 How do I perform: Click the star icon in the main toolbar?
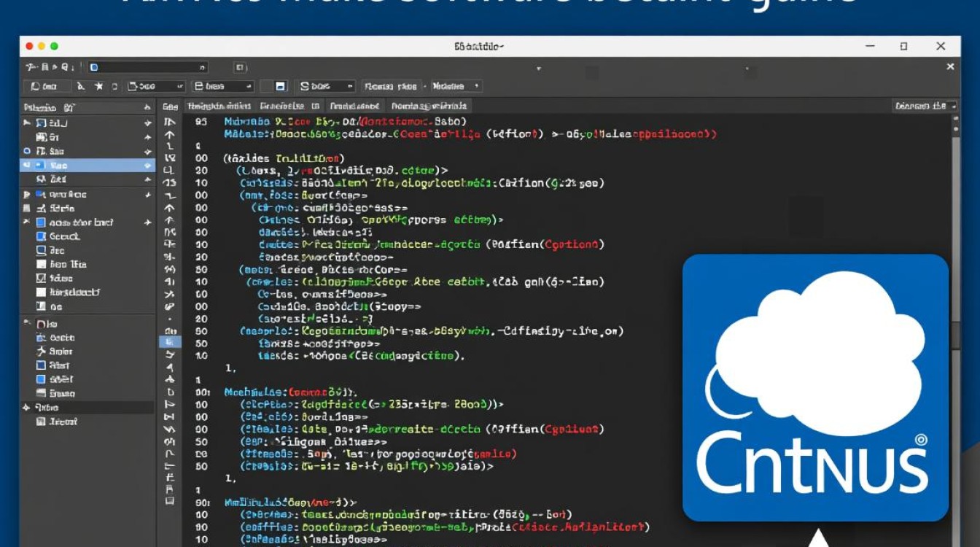point(98,86)
